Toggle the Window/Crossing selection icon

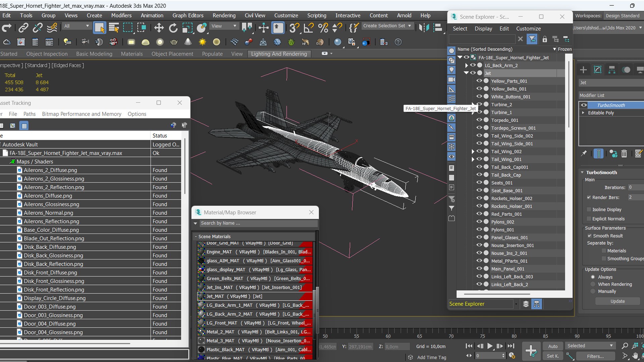(x=142, y=28)
